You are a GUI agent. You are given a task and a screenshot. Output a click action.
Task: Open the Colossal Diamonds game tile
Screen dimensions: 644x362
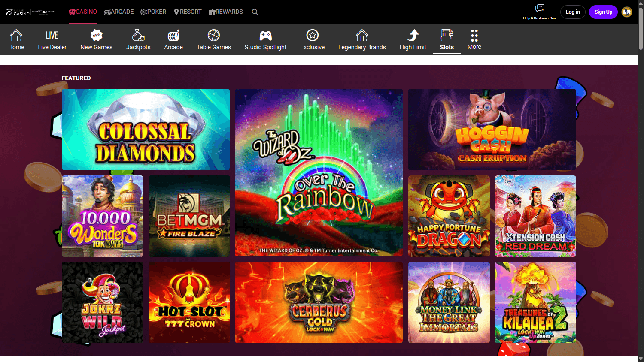(x=146, y=130)
